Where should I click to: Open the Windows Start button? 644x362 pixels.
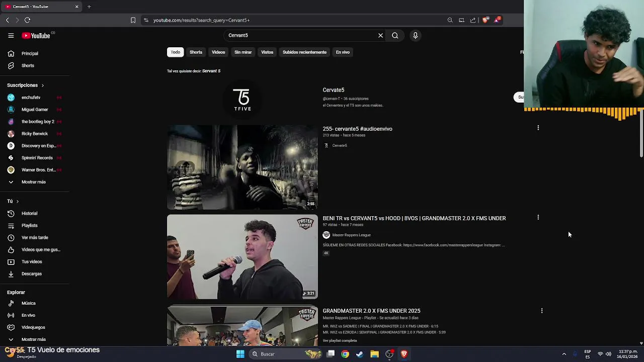[240, 354]
